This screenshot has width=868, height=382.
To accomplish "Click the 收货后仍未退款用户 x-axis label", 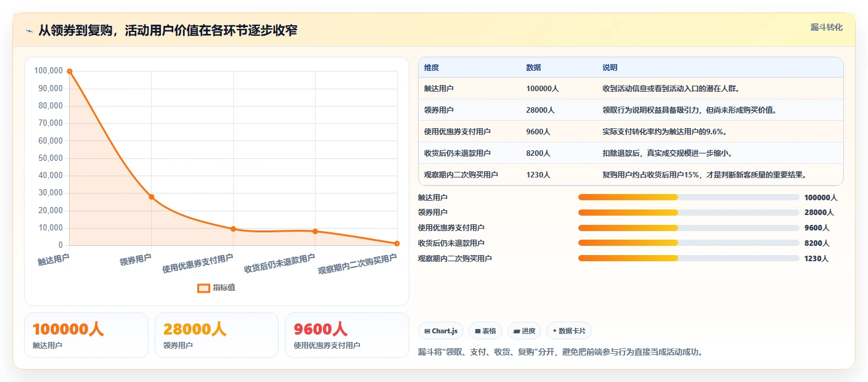I will tap(280, 264).
